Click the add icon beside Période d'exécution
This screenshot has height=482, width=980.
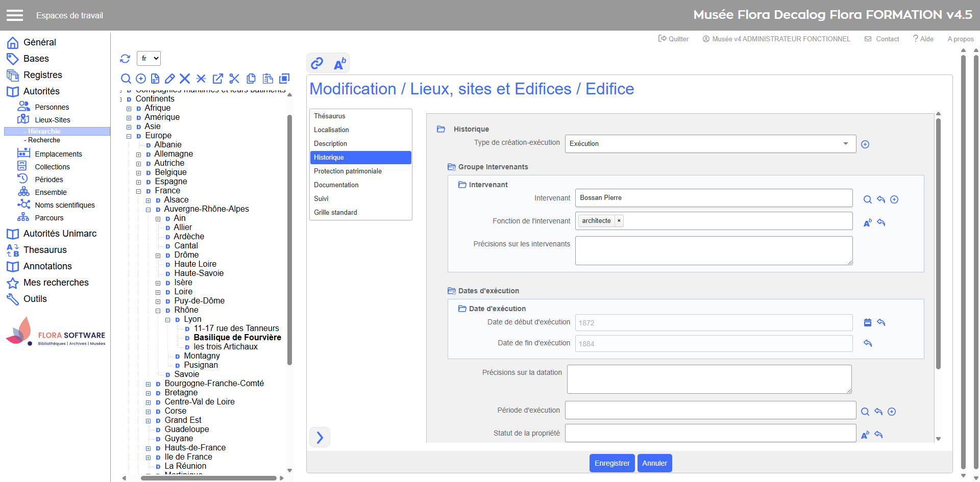(892, 412)
